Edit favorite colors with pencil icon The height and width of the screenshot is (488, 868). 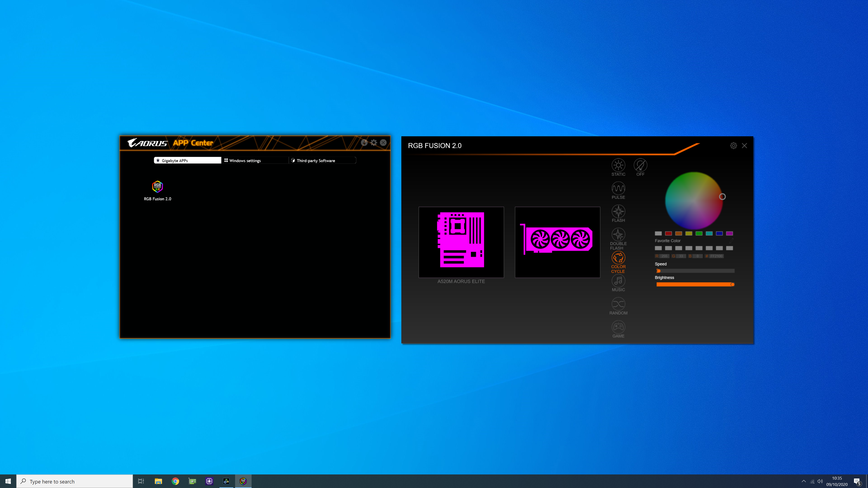click(x=731, y=240)
